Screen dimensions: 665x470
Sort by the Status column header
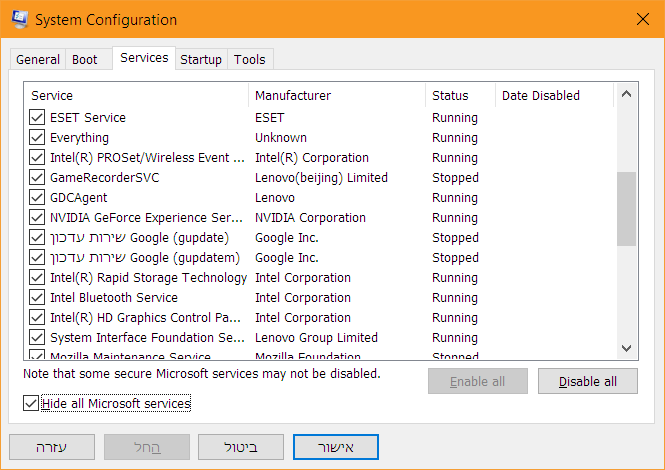461,95
